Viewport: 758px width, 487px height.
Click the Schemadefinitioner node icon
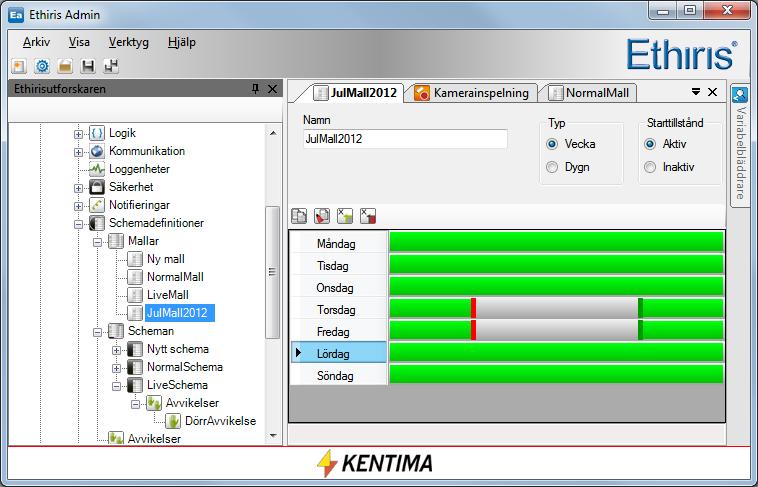(x=97, y=223)
